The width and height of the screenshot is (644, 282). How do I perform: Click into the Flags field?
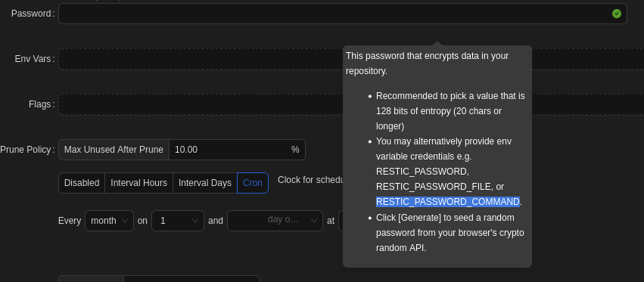click(x=201, y=104)
